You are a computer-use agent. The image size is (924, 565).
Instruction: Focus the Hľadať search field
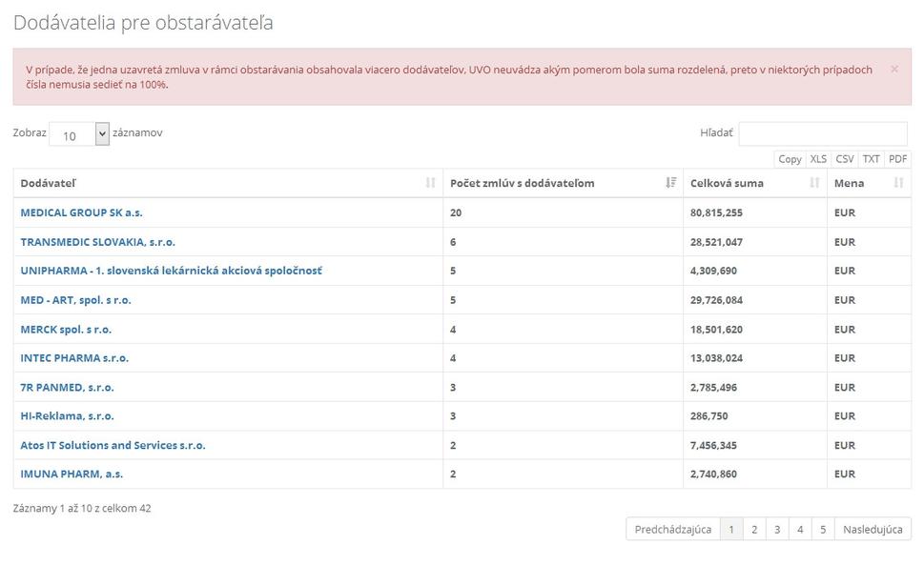(x=823, y=133)
